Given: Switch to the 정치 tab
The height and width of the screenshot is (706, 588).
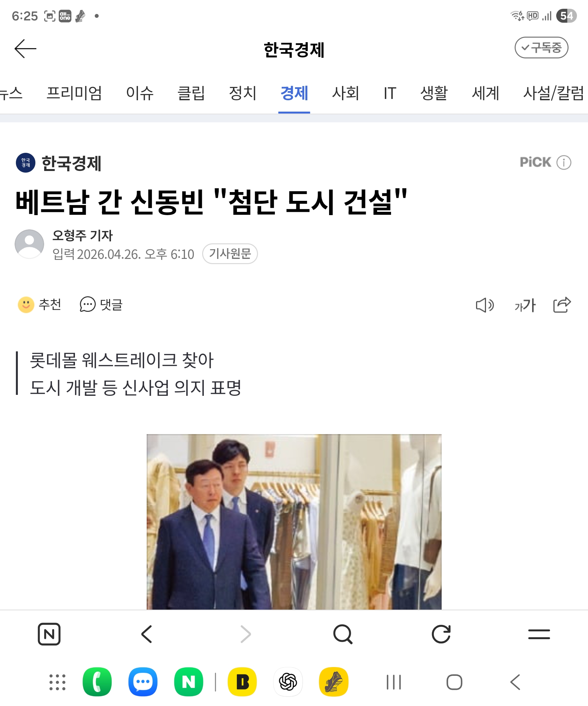Looking at the screenshot, I should tap(242, 93).
